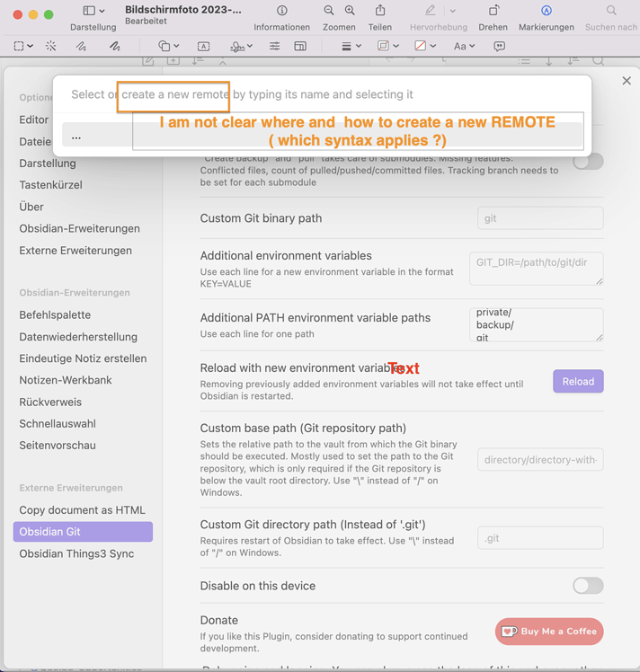Open Editor settings in the sidebar
The image size is (640, 672).
click(x=34, y=119)
